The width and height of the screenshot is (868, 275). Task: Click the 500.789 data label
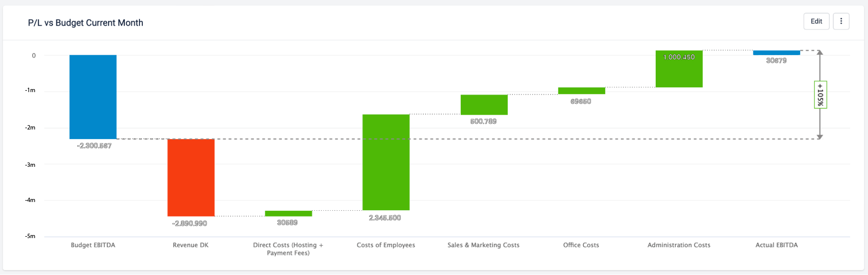[483, 122]
